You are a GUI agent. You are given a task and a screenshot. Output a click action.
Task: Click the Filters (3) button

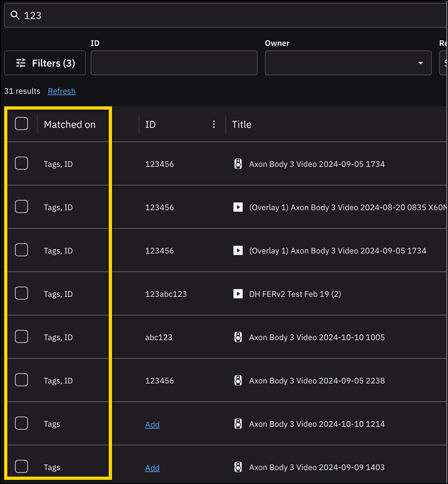[45, 63]
